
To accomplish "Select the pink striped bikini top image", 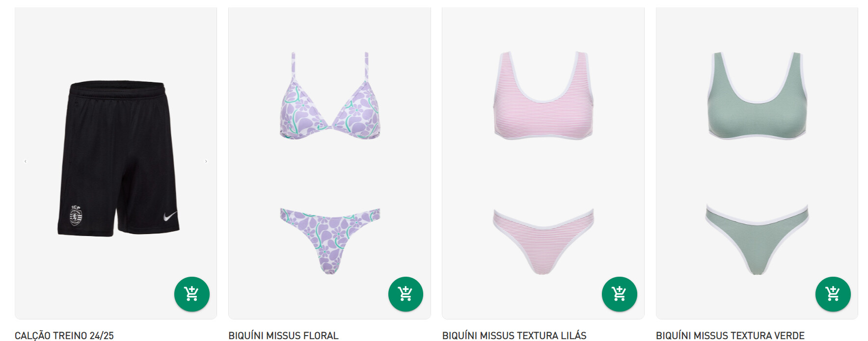I will (x=543, y=96).
